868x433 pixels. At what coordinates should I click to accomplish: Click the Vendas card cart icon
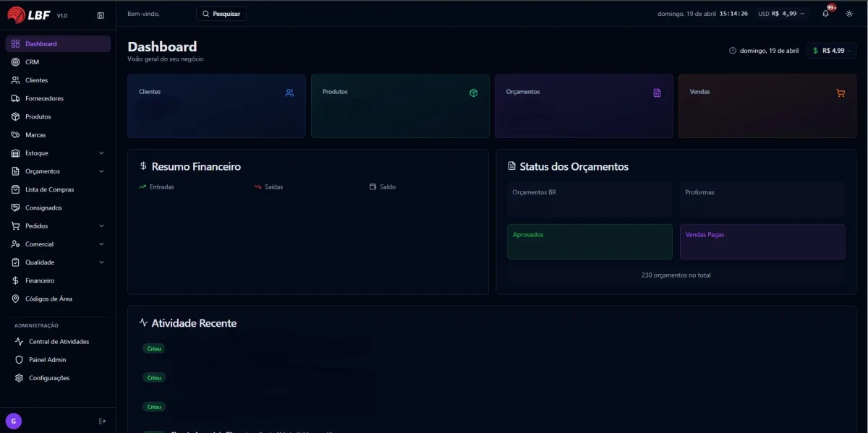coord(840,93)
